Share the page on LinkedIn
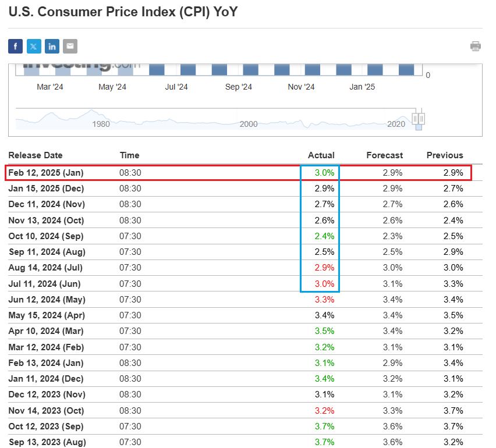The image size is (496, 448). point(52,46)
